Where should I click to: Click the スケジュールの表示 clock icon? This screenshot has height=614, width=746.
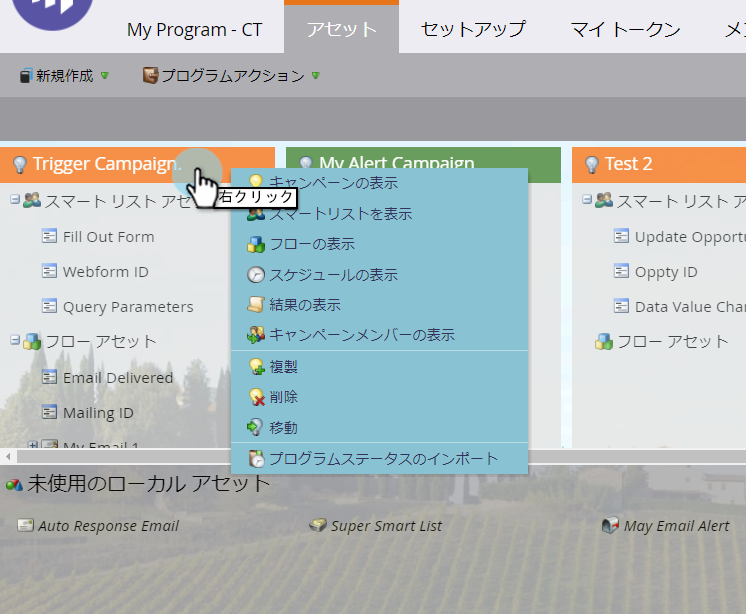256,275
